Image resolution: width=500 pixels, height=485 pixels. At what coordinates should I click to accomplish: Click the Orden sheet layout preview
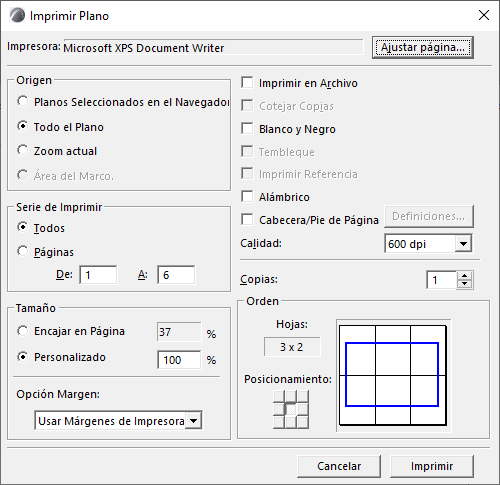[393, 375]
